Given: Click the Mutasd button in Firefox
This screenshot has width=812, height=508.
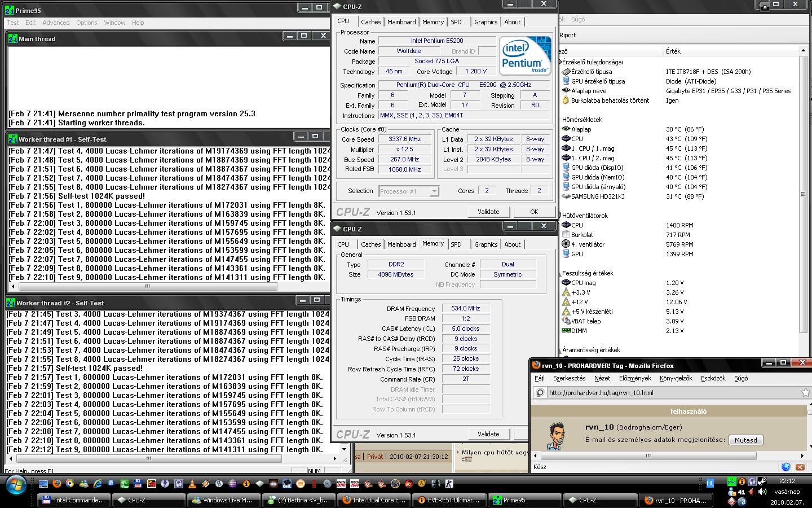Looking at the screenshot, I should pos(745,440).
